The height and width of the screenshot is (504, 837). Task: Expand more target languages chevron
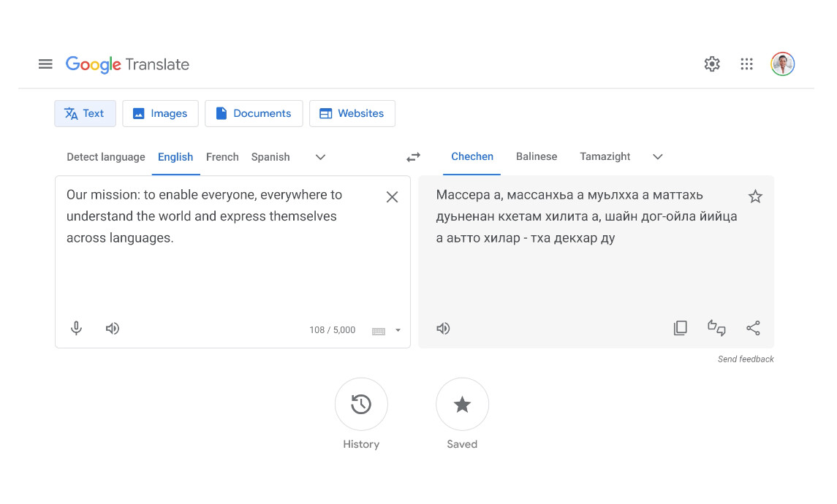[x=658, y=157]
